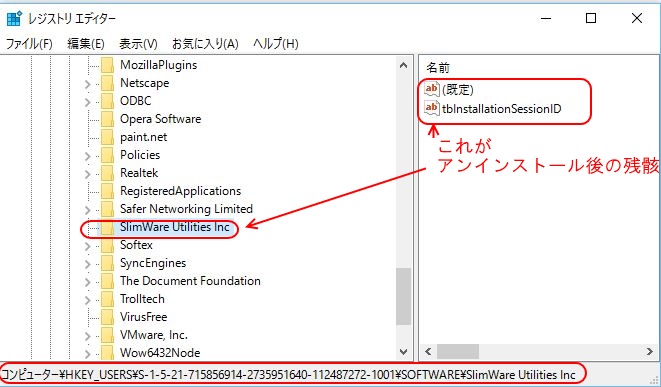661x387 pixels.
Task: Click the Opera Software folder icon
Action: (x=107, y=119)
